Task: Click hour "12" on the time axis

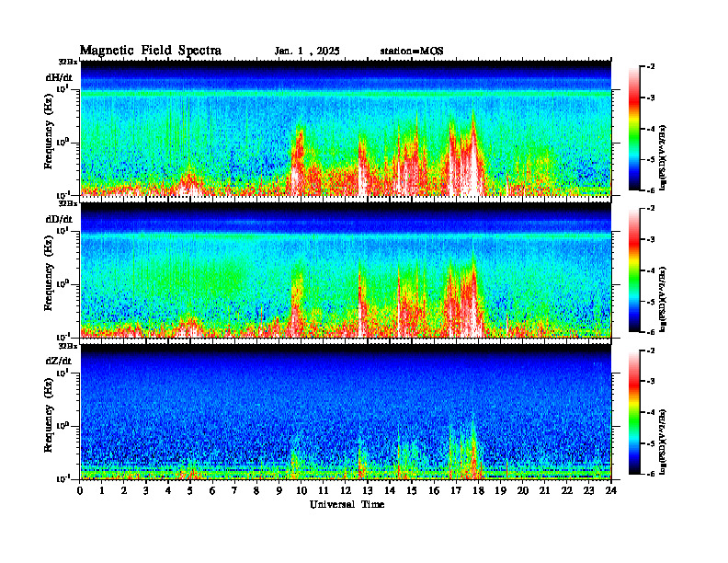Action: click(346, 491)
